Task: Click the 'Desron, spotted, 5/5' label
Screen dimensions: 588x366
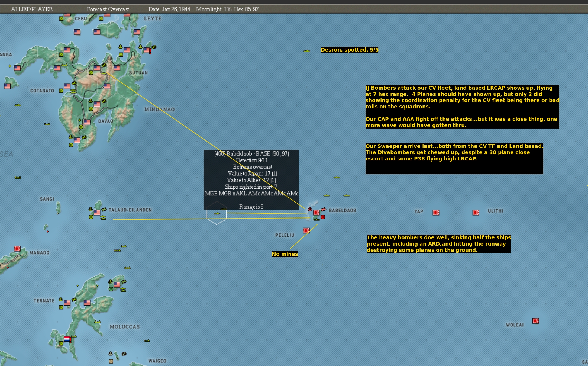Action: [349, 50]
